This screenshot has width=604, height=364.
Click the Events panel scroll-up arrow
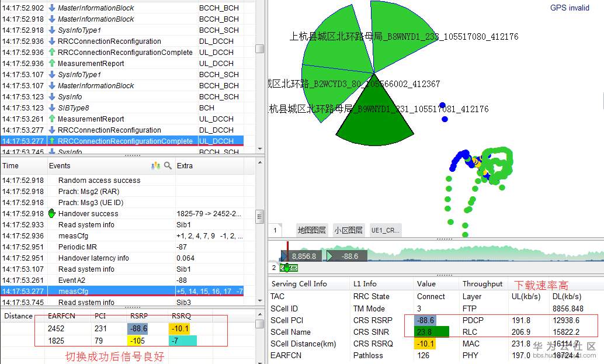tap(260, 162)
